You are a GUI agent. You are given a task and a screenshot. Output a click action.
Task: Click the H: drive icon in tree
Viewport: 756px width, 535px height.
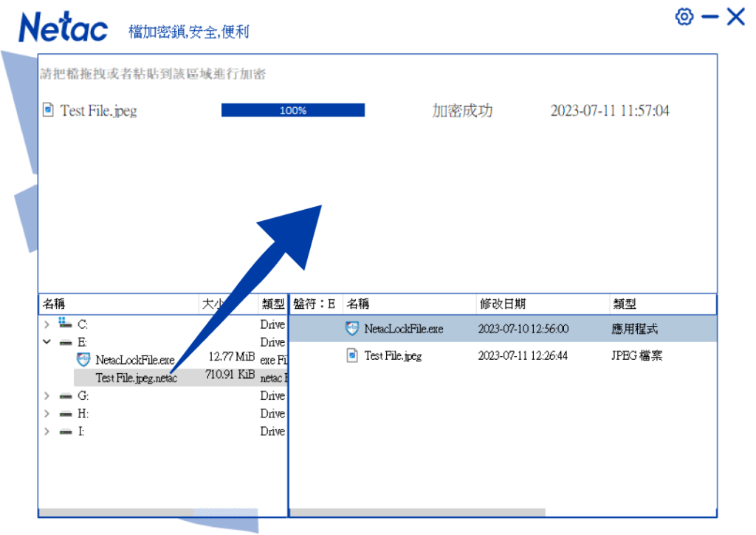66,414
